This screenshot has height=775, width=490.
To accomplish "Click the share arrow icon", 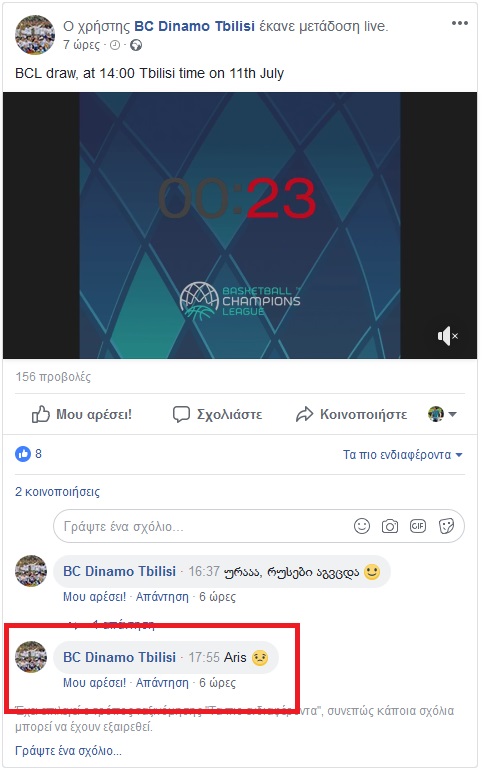I will 305,414.
